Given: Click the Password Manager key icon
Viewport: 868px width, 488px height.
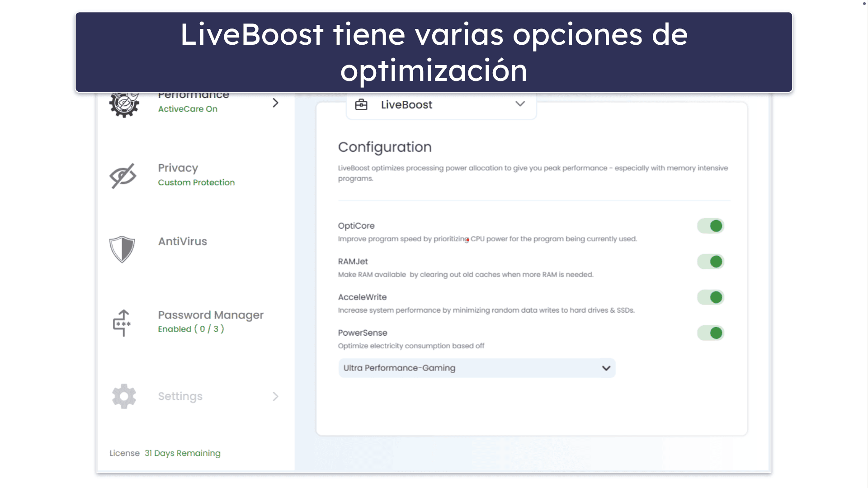Looking at the screenshot, I should pyautogui.click(x=122, y=323).
